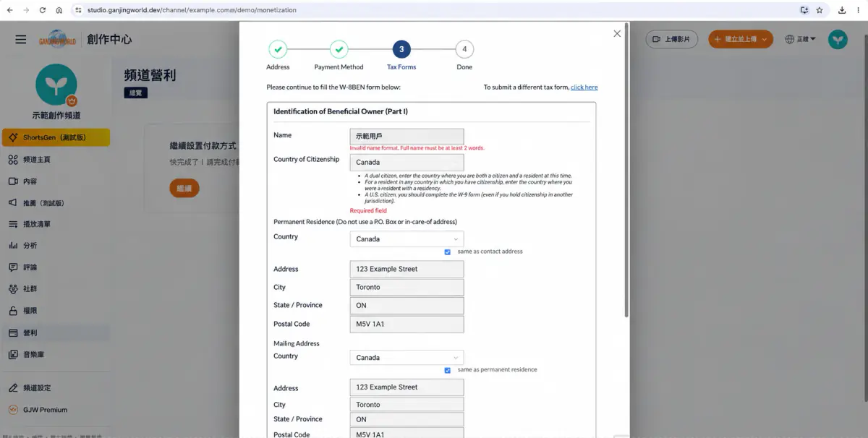Close the tax form dialog
This screenshot has height=438, width=868.
click(x=617, y=33)
